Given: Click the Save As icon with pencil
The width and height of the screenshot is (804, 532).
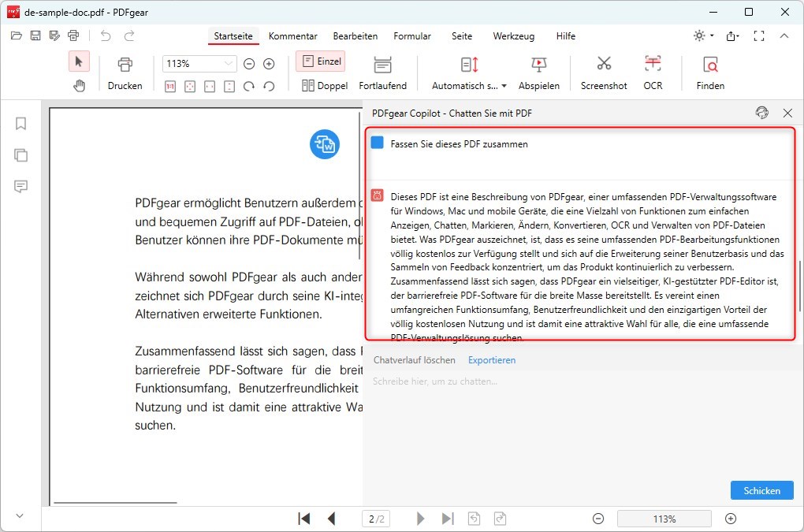Looking at the screenshot, I should click(54, 35).
